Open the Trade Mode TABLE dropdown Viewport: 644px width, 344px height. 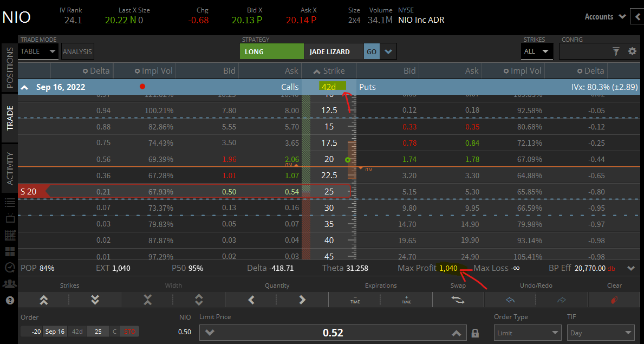click(38, 51)
